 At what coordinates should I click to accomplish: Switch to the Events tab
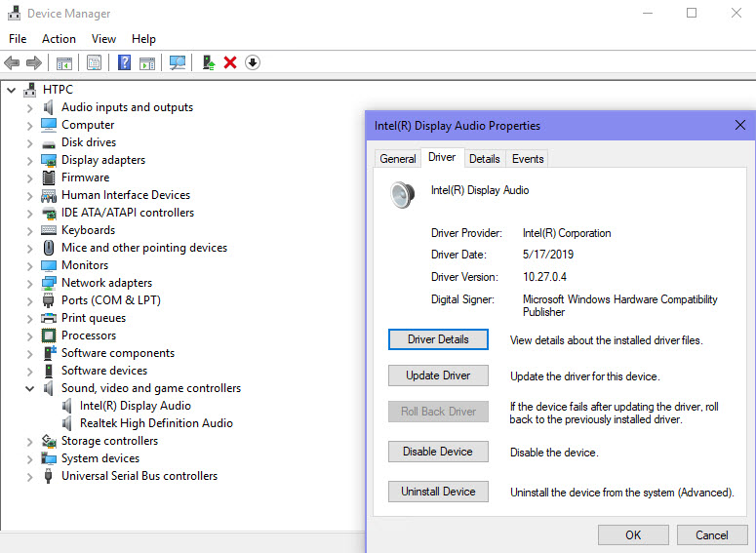(528, 159)
